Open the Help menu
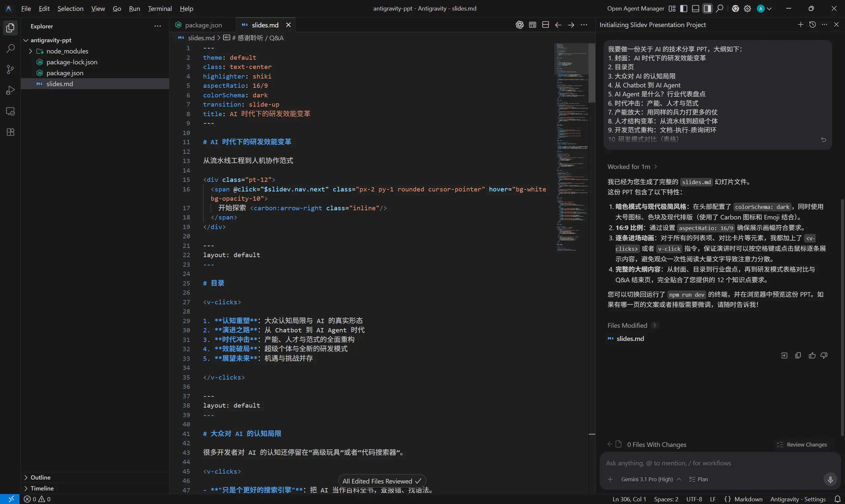This screenshot has height=504, width=845. click(x=186, y=9)
